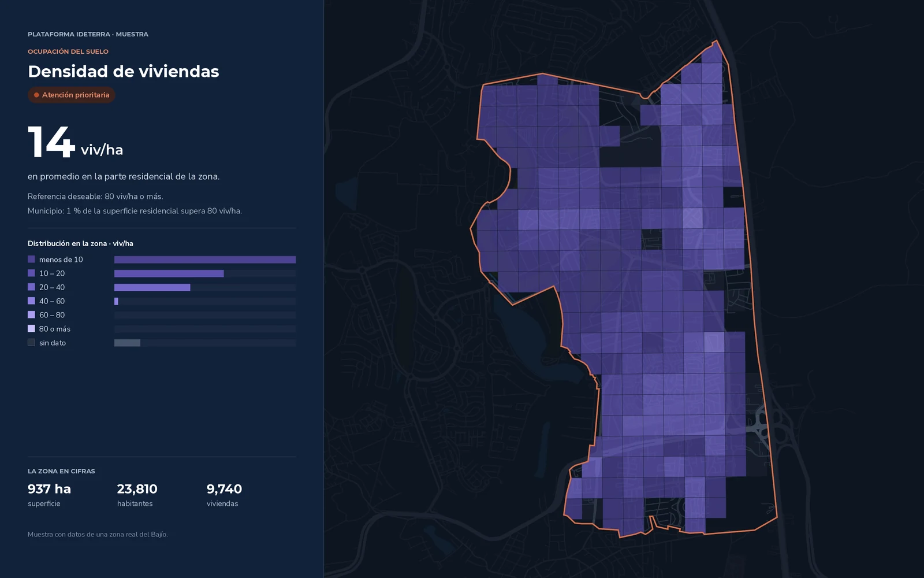Click the 'menos de 10' legend label
Viewport: 924px width, 578px height.
[61, 260]
